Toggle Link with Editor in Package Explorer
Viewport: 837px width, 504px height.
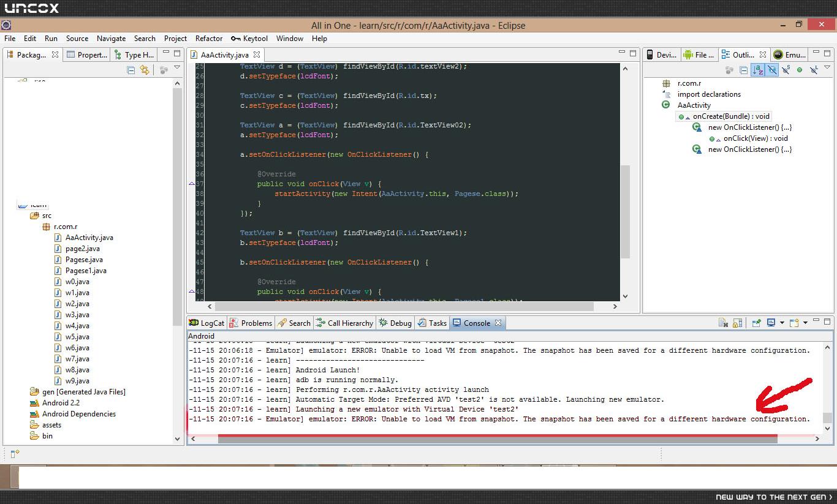pyautogui.click(x=145, y=70)
